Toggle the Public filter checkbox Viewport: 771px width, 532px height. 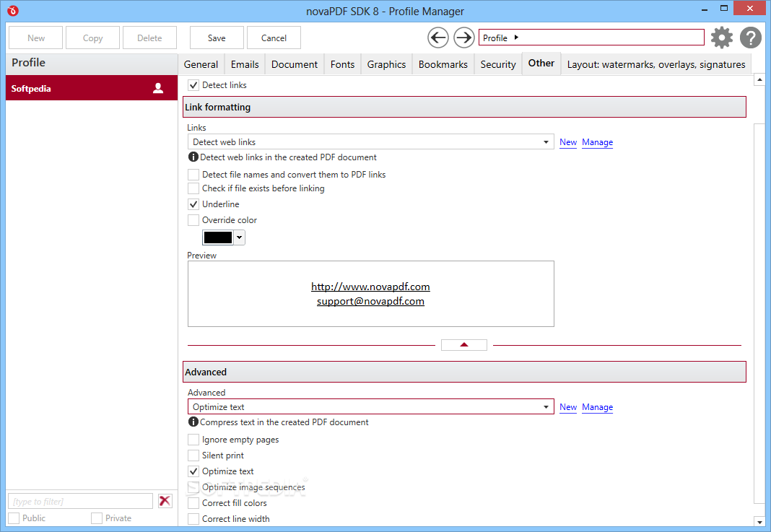[14, 518]
